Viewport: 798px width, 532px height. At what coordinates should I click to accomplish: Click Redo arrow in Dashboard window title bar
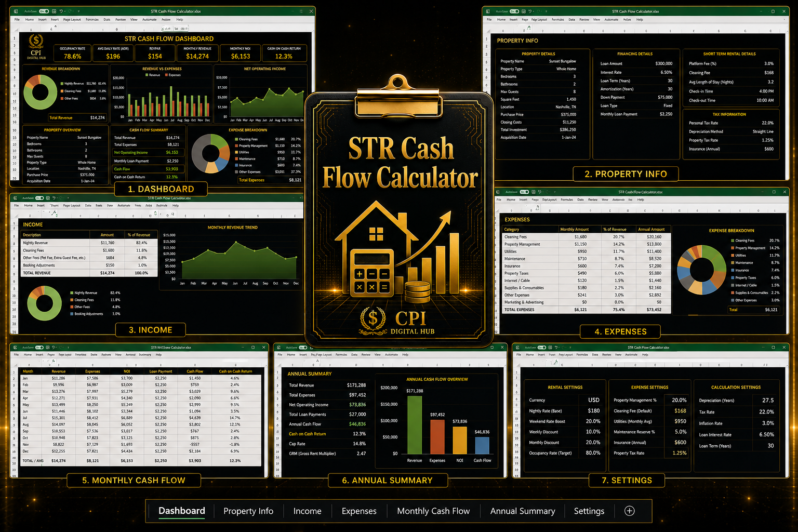click(69, 11)
